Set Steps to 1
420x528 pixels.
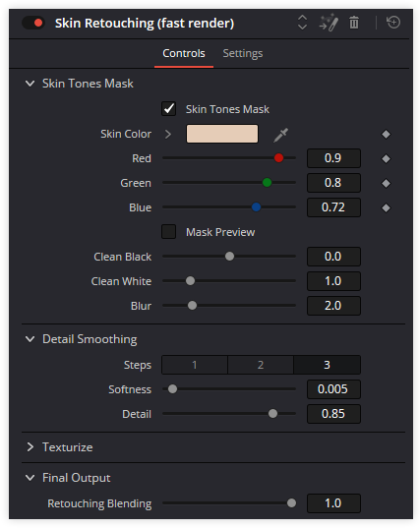pyautogui.click(x=195, y=365)
